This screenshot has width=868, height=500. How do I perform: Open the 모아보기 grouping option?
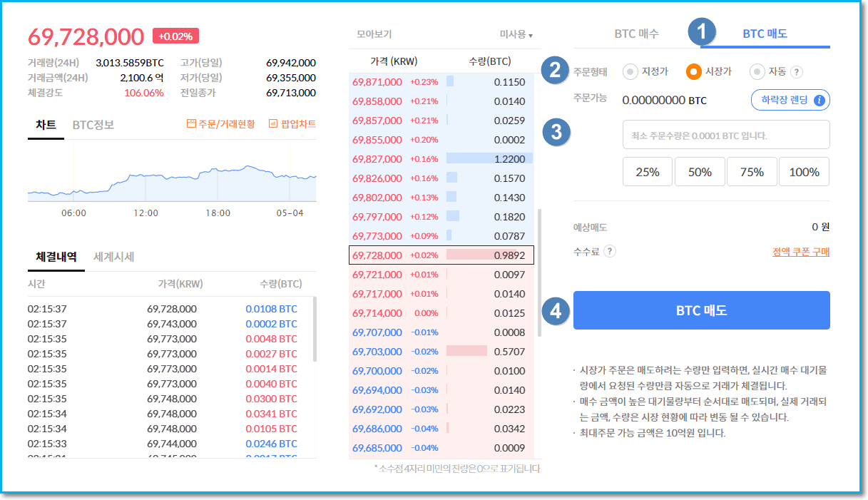coord(374,34)
